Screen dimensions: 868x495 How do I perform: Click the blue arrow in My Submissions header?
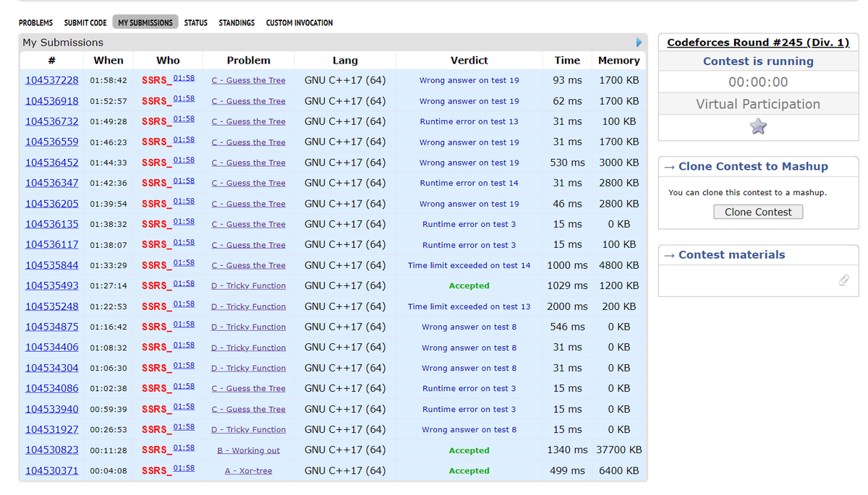coord(639,42)
